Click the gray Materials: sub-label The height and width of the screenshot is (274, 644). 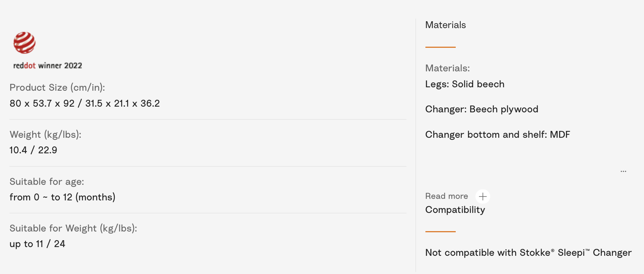447,68
